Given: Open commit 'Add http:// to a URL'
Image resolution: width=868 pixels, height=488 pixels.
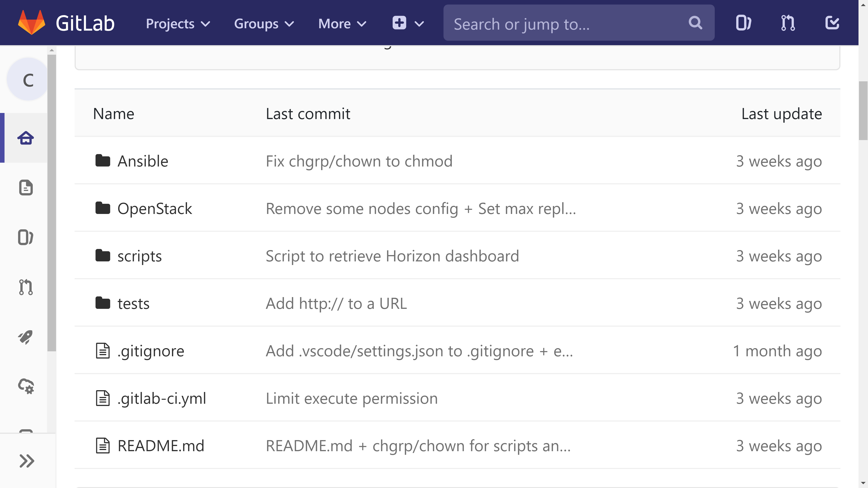Looking at the screenshot, I should point(336,303).
